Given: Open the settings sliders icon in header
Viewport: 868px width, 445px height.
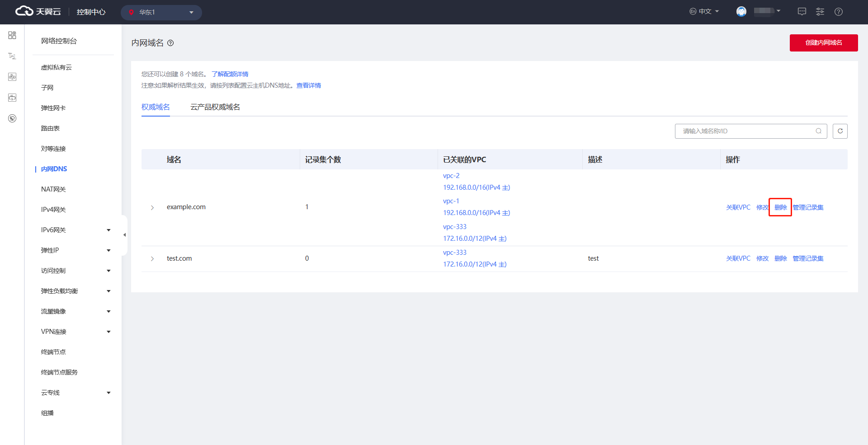Looking at the screenshot, I should [820, 12].
